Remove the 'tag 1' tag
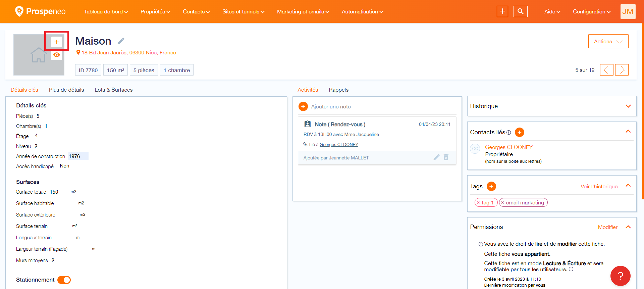 coord(478,203)
